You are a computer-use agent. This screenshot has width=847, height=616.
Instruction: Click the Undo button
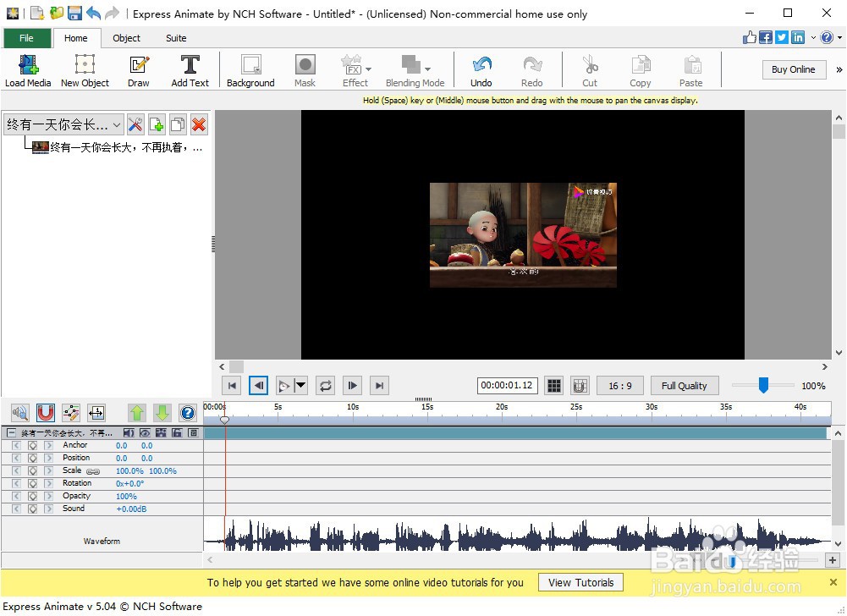tap(481, 71)
